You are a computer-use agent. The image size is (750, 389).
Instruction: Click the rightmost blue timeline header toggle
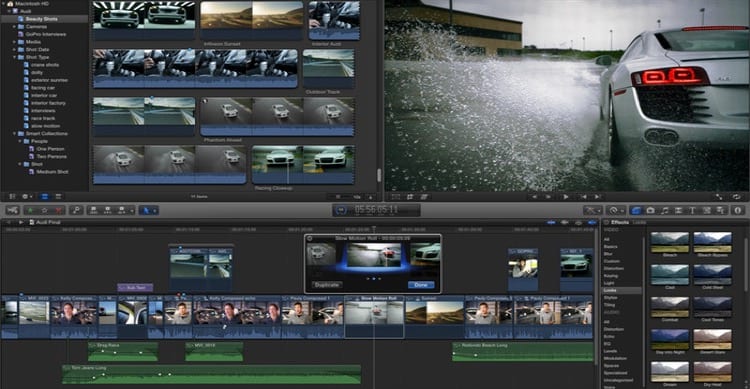pyautogui.click(x=592, y=222)
